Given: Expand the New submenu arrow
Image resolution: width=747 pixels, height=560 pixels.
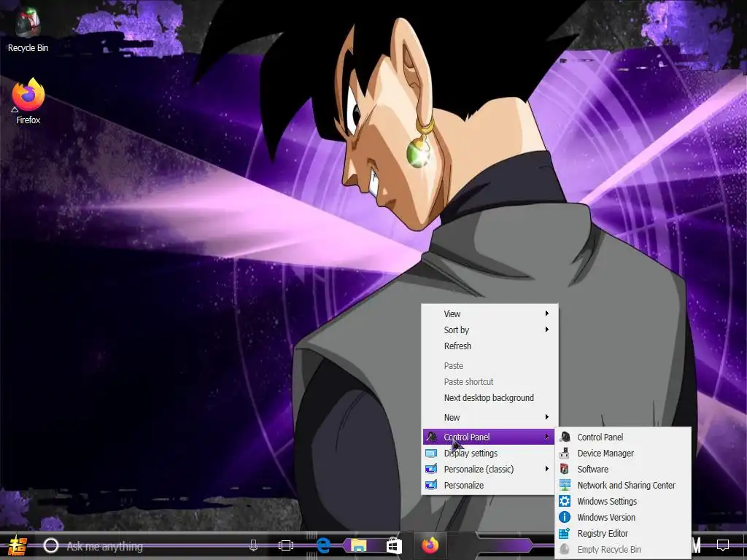Looking at the screenshot, I should [x=547, y=417].
